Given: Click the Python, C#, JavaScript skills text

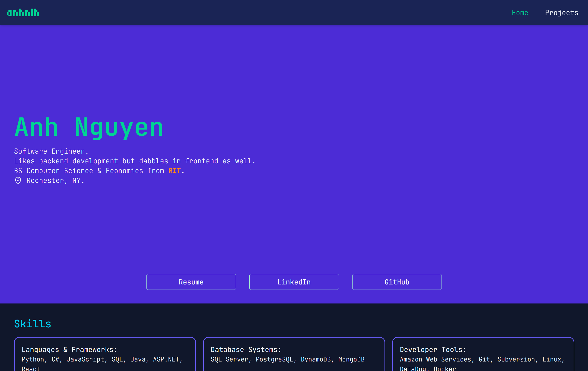Looking at the screenshot, I should 102,359.
